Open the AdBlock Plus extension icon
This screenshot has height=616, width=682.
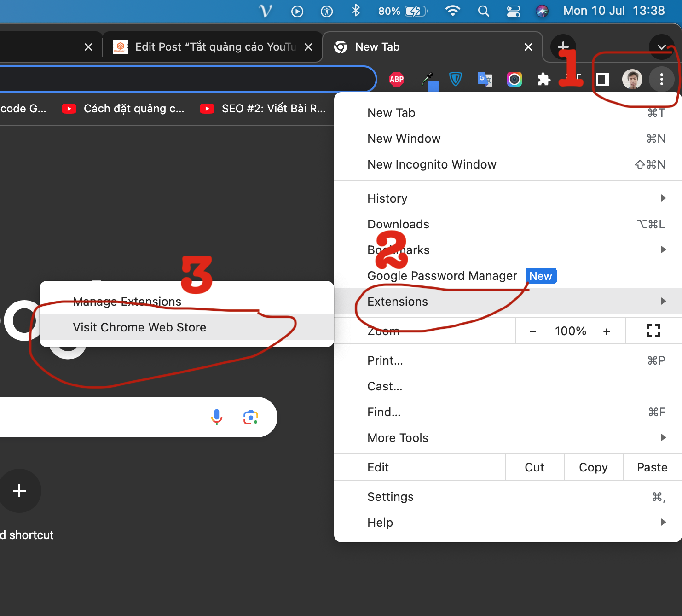[x=396, y=79]
